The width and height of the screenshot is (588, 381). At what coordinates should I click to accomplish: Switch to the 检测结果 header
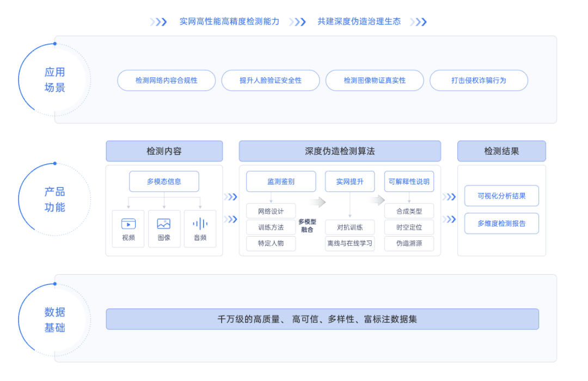pos(501,151)
